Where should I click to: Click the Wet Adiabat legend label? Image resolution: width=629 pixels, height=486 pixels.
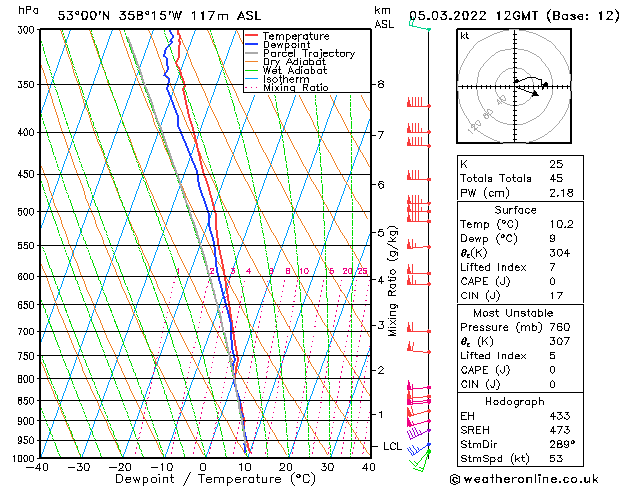295,71
